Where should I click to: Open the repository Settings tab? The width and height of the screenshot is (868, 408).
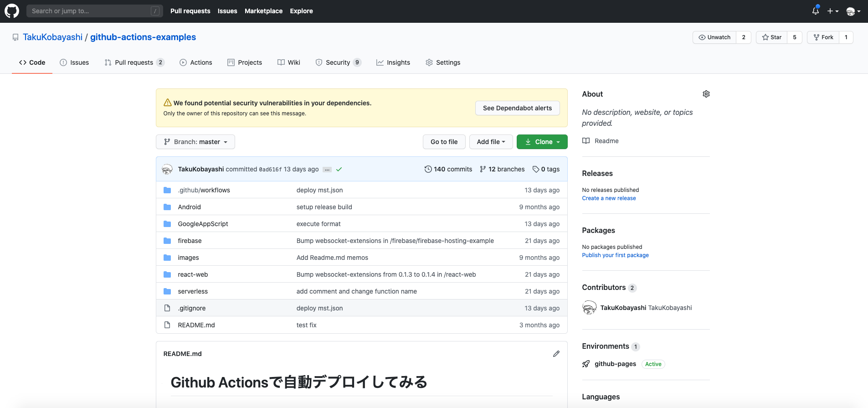(x=443, y=62)
